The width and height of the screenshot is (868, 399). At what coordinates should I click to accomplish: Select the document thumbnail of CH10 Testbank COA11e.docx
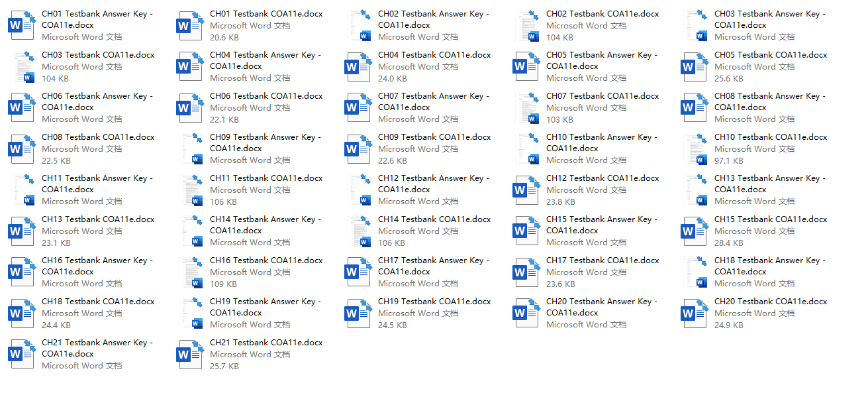click(696, 148)
